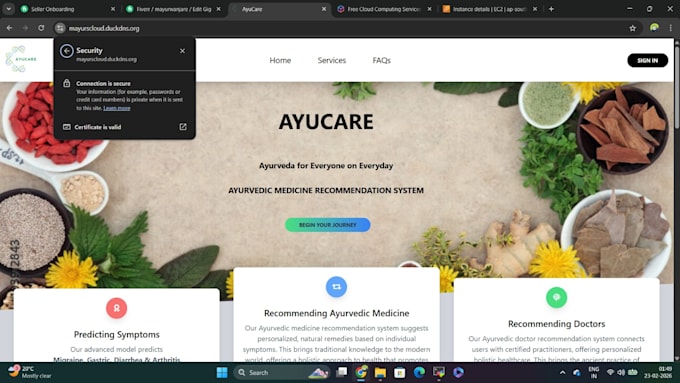Open the weather widget on taskbar

29,372
